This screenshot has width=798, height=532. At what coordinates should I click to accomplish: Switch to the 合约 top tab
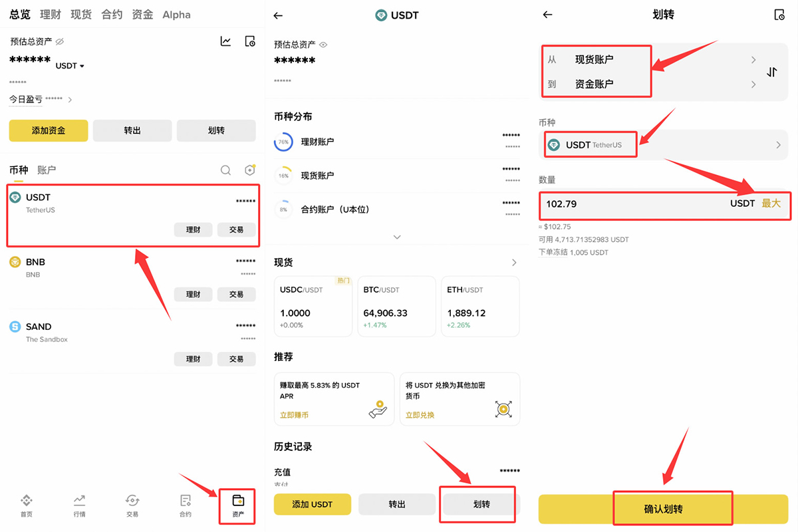pos(112,15)
